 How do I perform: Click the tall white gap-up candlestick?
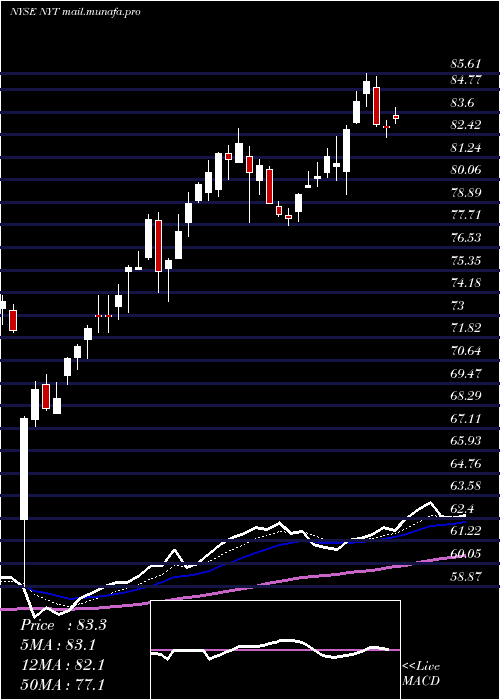point(24,469)
